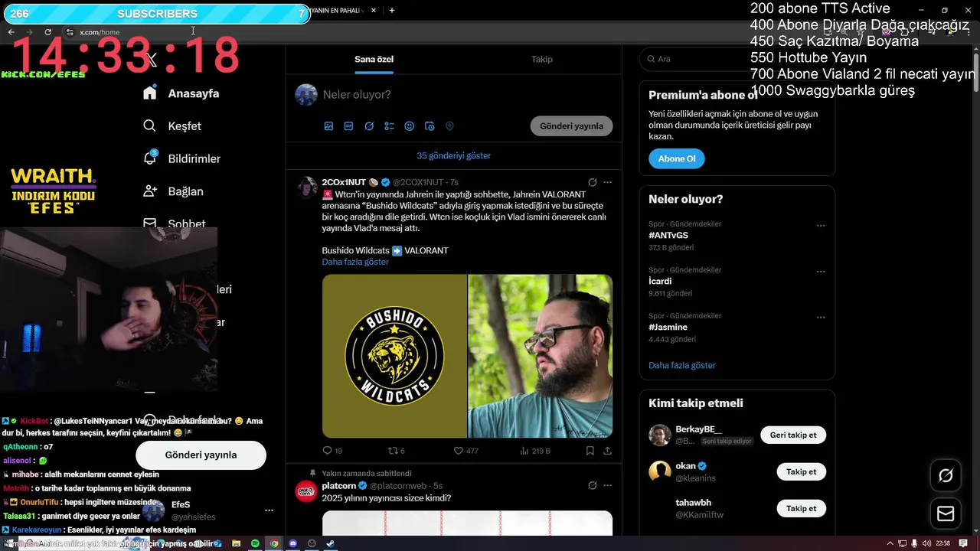Expand post text via Daha fazla göster
Screen dimensions: 980x551
coord(355,262)
